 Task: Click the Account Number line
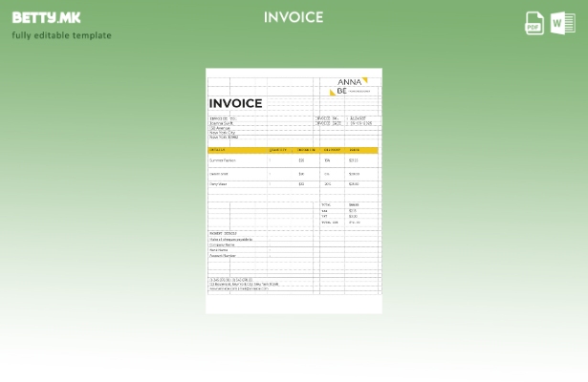[223, 256]
